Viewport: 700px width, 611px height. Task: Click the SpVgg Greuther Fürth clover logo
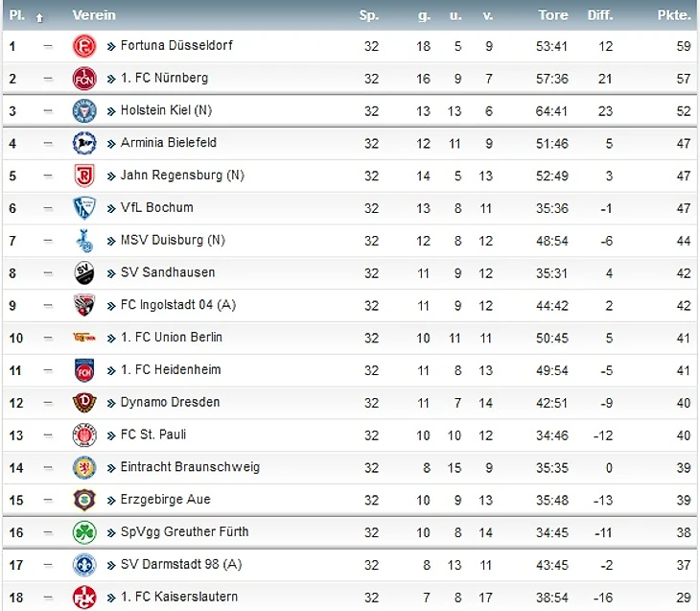84,532
